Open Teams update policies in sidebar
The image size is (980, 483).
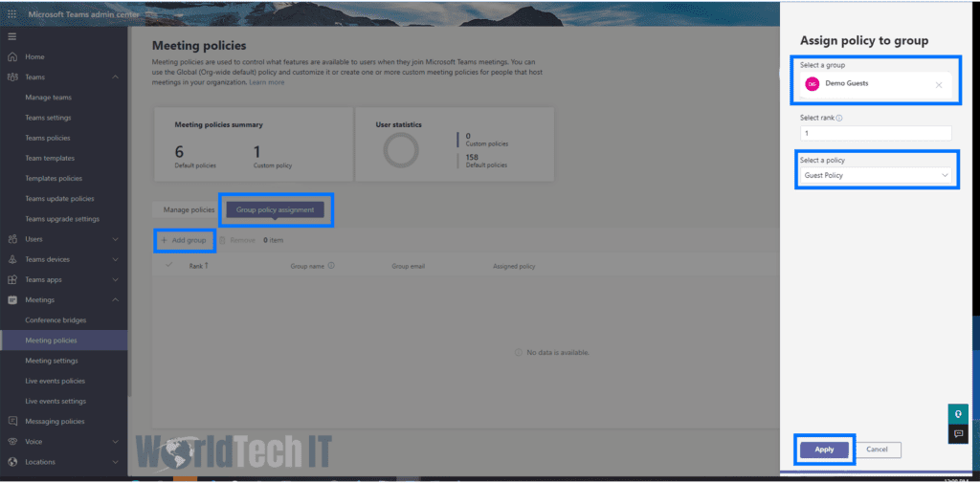(59, 199)
